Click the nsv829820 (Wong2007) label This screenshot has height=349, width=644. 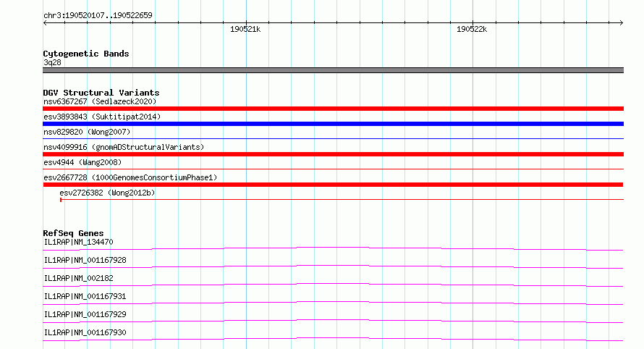click(x=87, y=132)
